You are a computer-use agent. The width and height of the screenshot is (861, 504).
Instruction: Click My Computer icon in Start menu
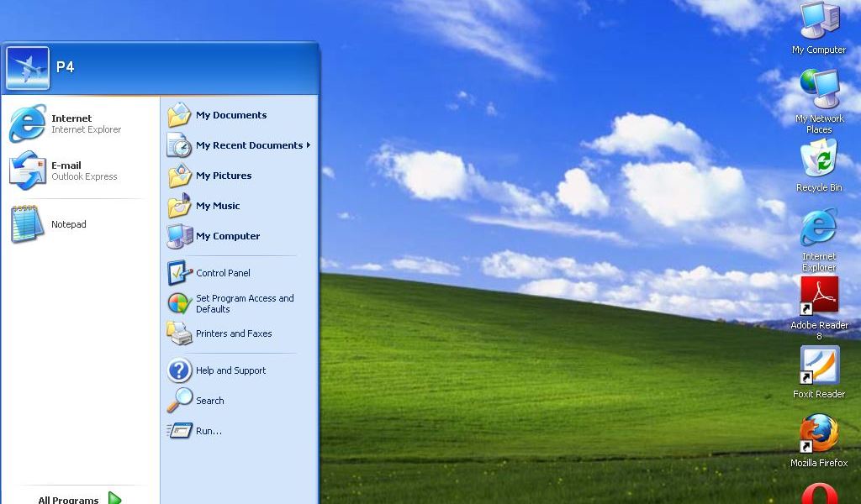180,236
